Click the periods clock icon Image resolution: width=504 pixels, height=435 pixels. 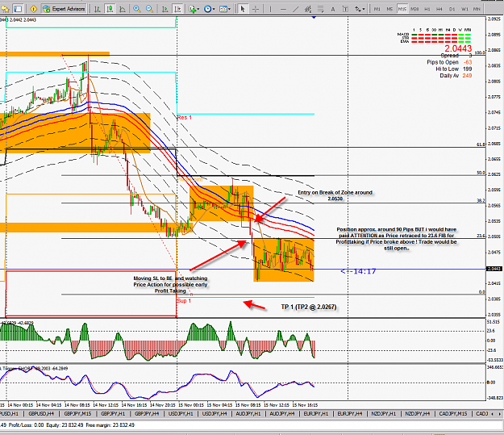(207, 9)
